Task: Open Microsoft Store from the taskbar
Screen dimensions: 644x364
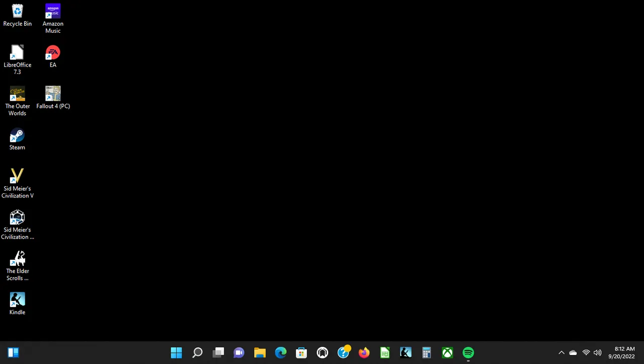Action: point(301,353)
